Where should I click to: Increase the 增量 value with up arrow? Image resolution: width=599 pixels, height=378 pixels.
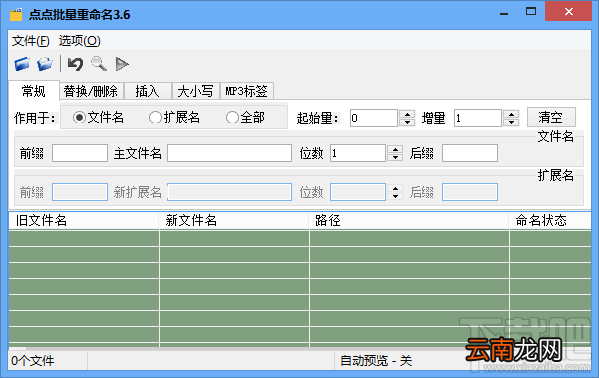511,114
